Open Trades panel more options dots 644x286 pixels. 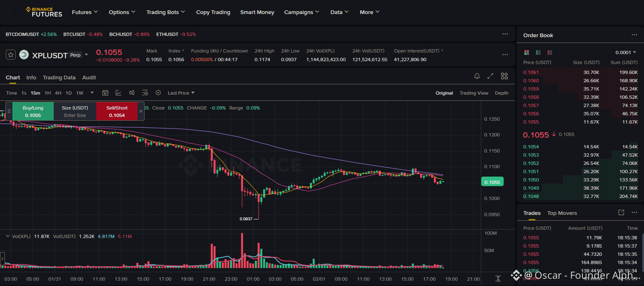tap(634, 212)
